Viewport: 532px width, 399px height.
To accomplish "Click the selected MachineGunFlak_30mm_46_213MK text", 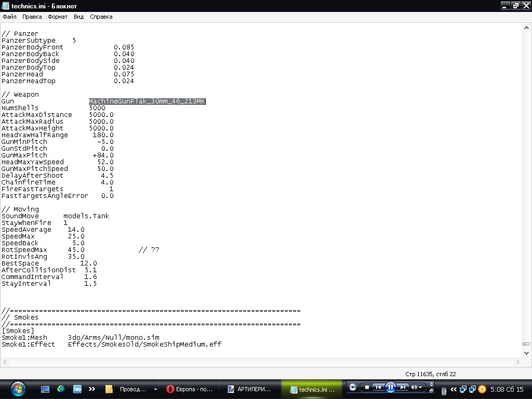I will (x=147, y=101).
